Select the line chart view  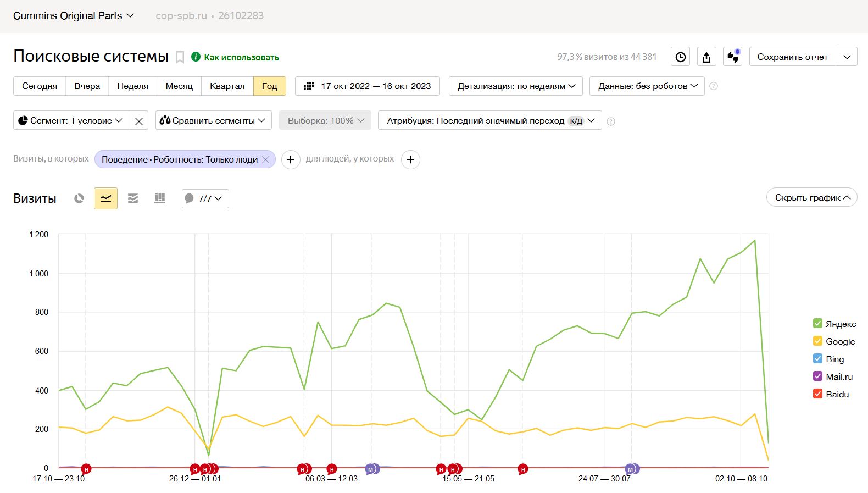pos(106,198)
